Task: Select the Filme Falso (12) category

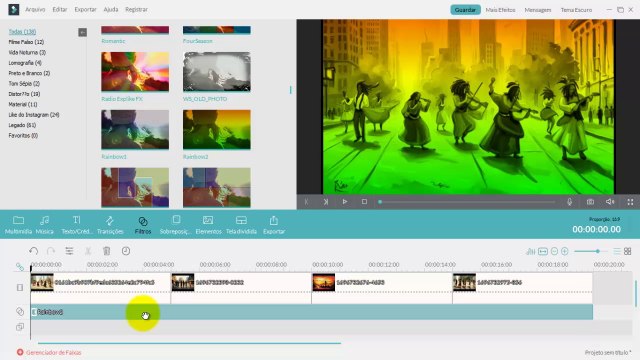Action: 26,42
